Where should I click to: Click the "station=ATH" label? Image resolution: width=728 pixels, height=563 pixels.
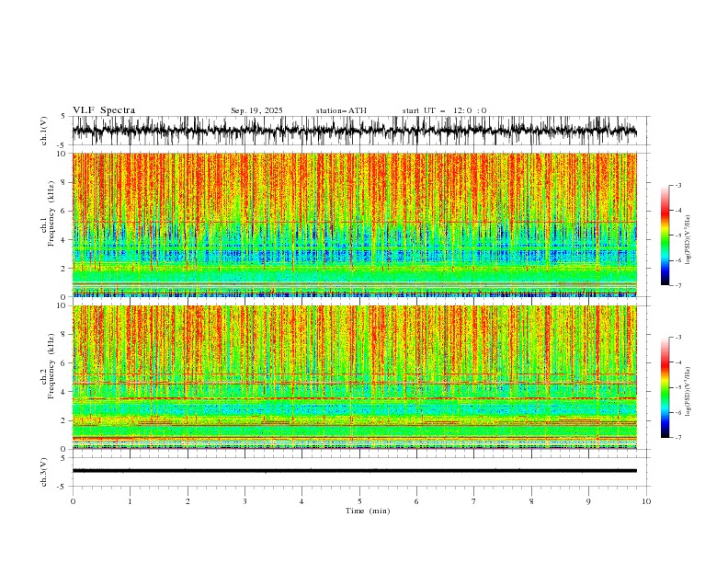[x=341, y=110]
